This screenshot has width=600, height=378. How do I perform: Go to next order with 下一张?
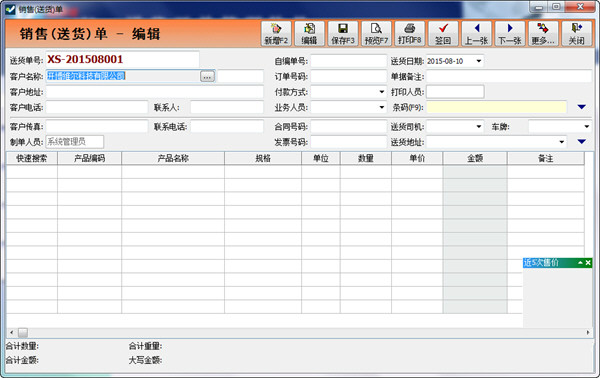(510, 34)
